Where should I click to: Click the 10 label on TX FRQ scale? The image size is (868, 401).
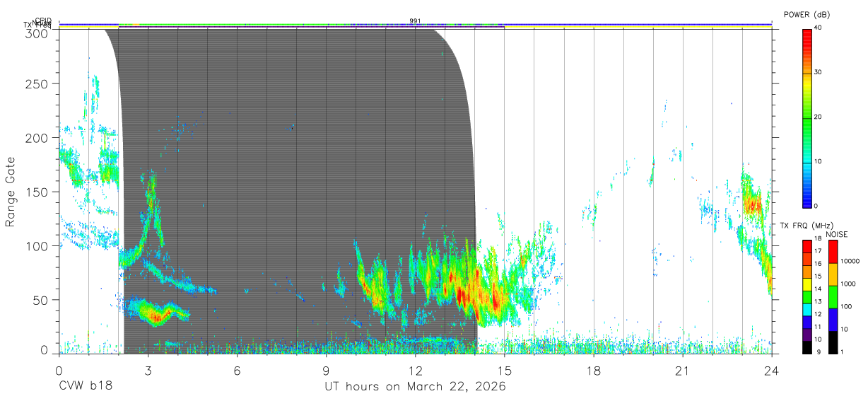point(818,340)
